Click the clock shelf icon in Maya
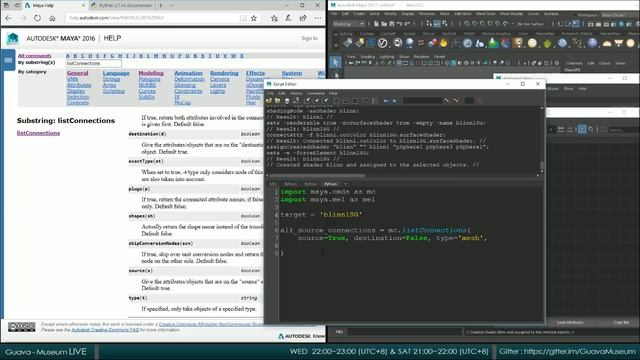 point(467,43)
